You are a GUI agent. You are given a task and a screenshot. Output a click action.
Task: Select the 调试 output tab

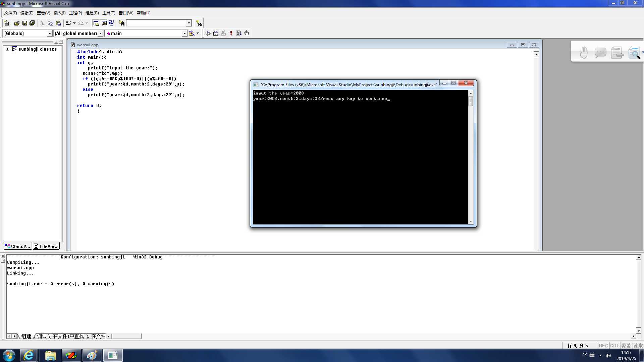coord(42,336)
